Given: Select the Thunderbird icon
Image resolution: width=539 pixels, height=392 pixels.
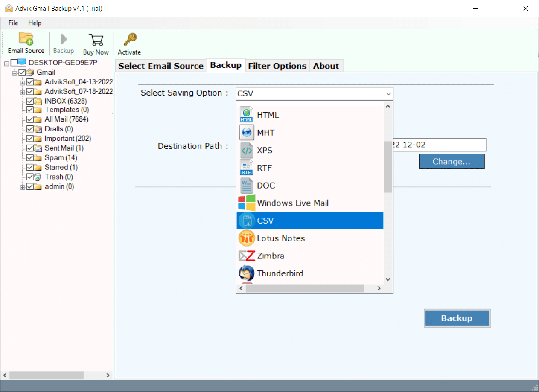Looking at the screenshot, I should (x=247, y=273).
